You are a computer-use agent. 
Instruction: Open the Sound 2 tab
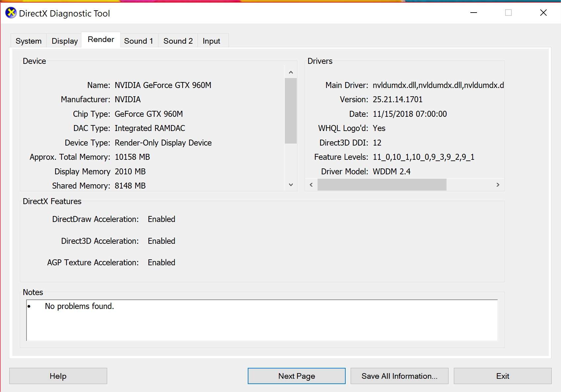coord(178,41)
